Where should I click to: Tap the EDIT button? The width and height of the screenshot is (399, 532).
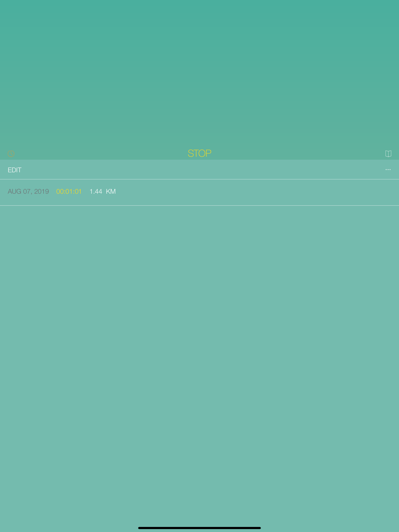(15, 170)
